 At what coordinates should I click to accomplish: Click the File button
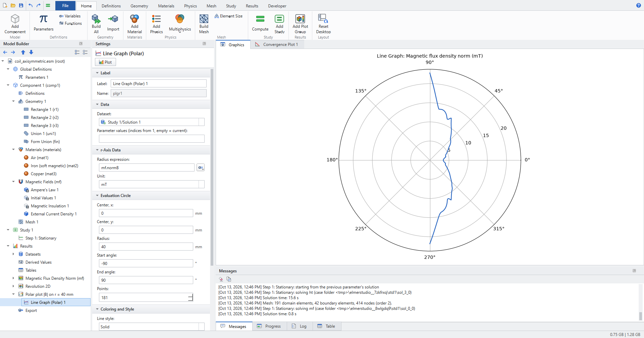tap(65, 6)
